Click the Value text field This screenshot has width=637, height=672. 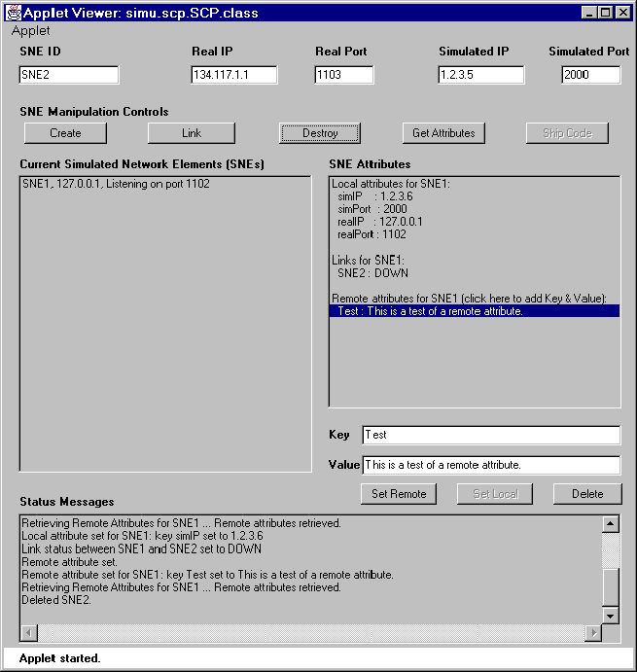tap(490, 466)
